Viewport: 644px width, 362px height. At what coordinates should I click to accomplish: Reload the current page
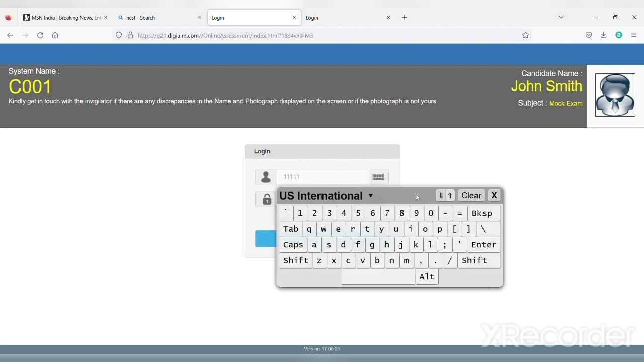[x=40, y=35]
